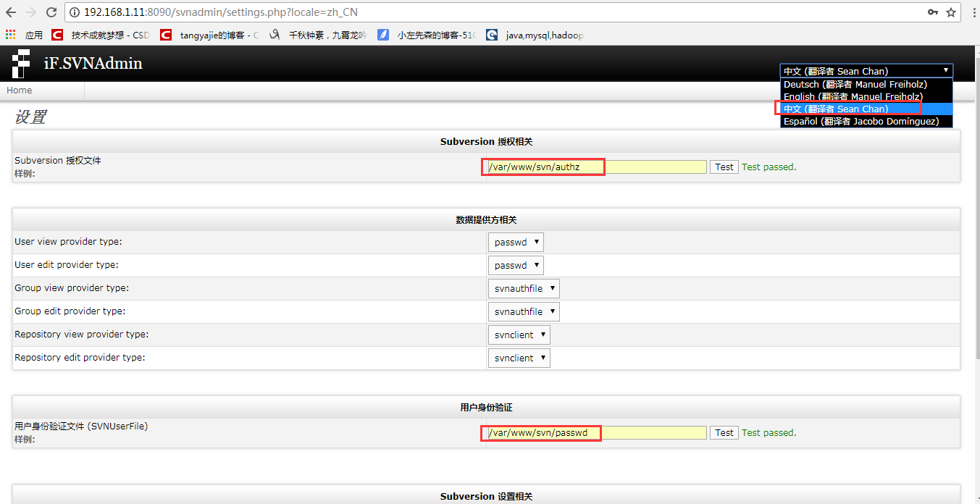Open the 小左先森的博客 bookmark
The height and width of the screenshot is (504, 980).
pos(427,34)
